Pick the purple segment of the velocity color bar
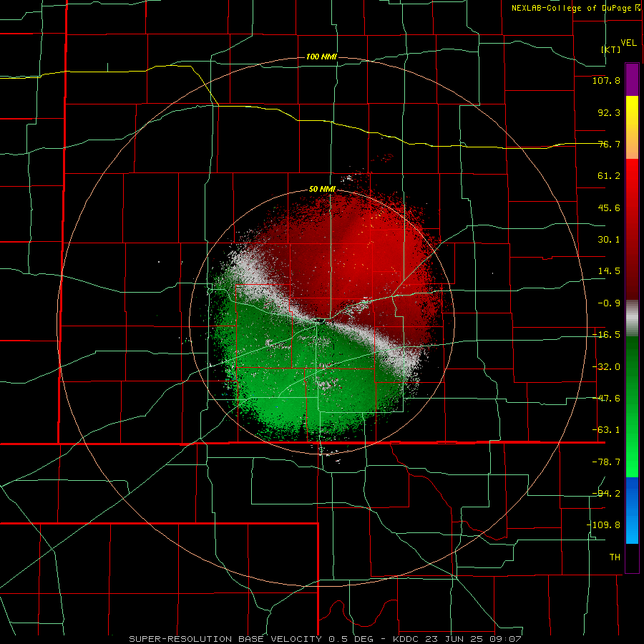Image resolution: width=644 pixels, height=644 pixels. pos(632,79)
